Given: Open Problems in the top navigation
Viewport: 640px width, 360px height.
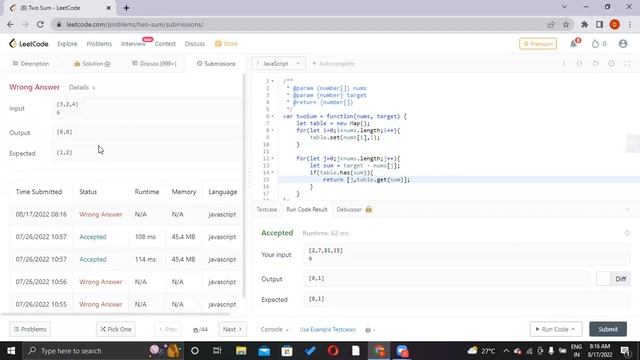Looking at the screenshot, I should 99,44.
